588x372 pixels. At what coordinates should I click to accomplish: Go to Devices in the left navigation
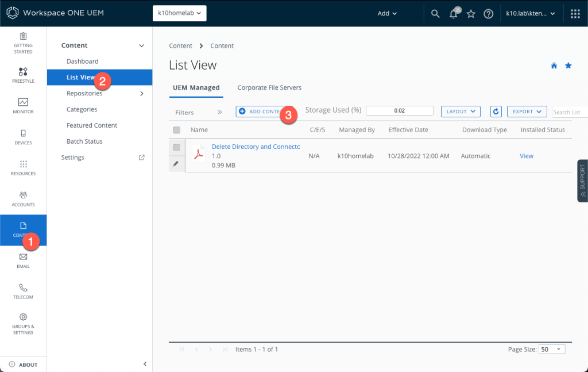click(x=23, y=137)
